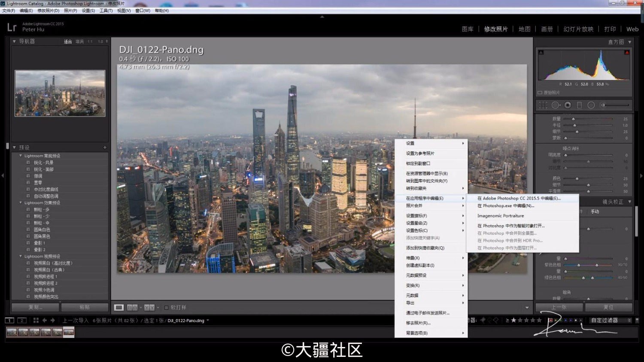The image size is (644, 362).
Task: Click the 复制 copy settings button
Action: pos(35,307)
